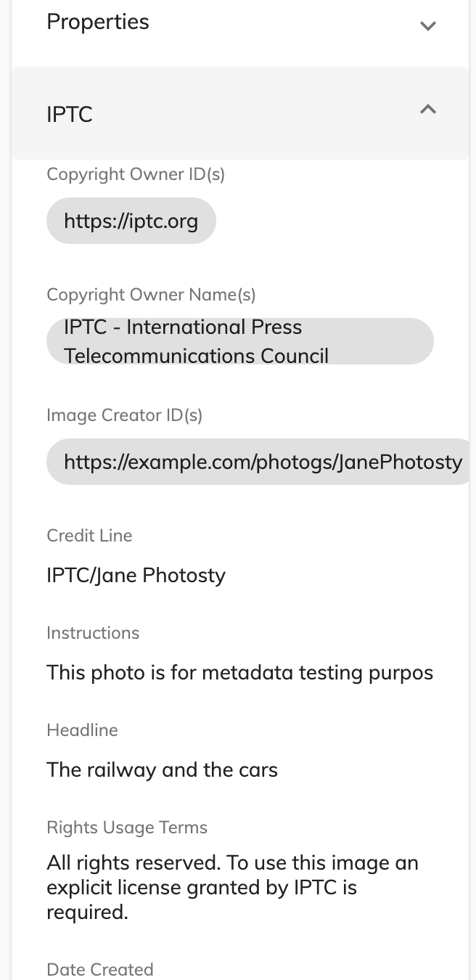The height and width of the screenshot is (980, 476).
Task: Select the Rights Usage Terms paragraph
Action: pyautogui.click(x=232, y=886)
